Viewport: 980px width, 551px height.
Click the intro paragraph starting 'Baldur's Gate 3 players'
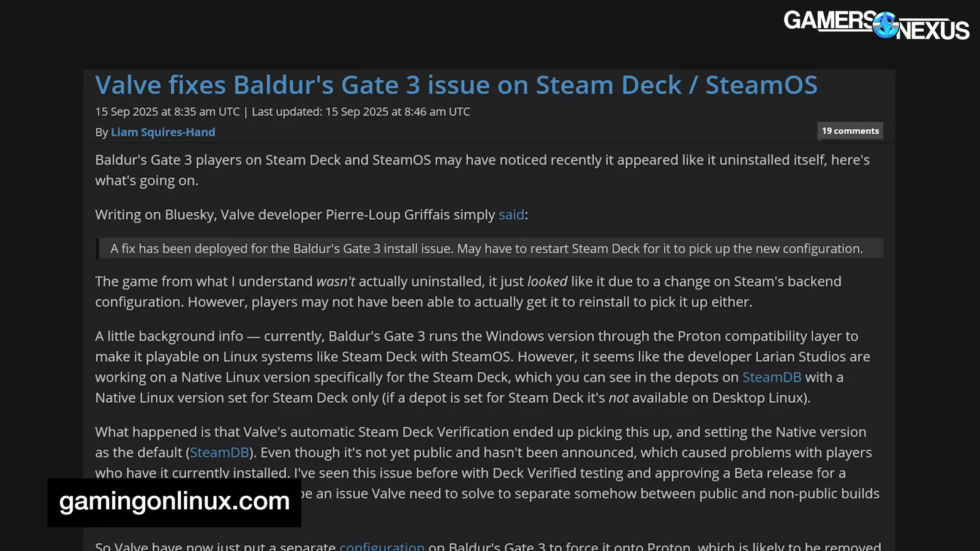point(483,170)
